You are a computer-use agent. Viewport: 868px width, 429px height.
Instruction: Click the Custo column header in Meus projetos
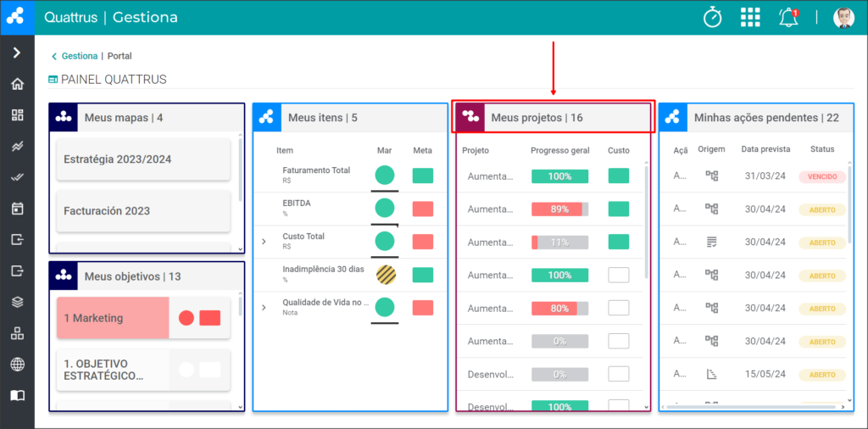pos(618,150)
